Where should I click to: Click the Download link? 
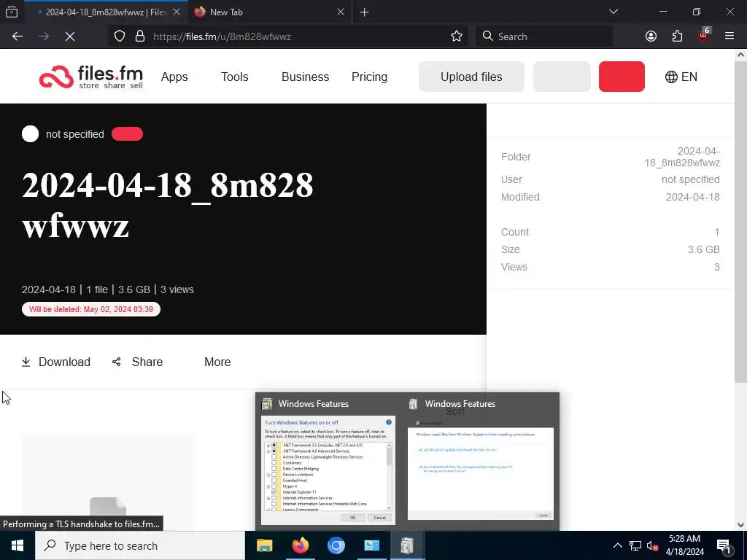point(55,362)
